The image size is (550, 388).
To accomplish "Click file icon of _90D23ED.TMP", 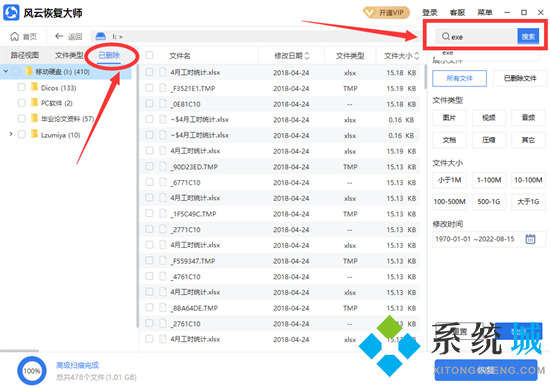I will (x=162, y=166).
